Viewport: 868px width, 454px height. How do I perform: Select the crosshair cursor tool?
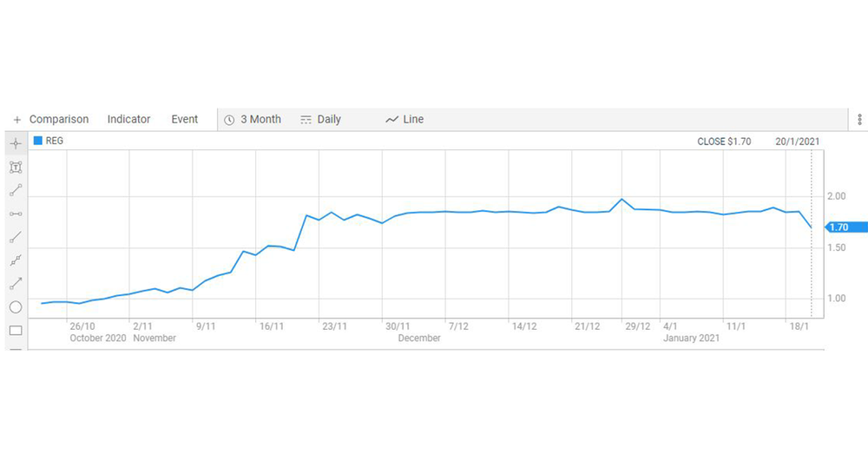(16, 143)
